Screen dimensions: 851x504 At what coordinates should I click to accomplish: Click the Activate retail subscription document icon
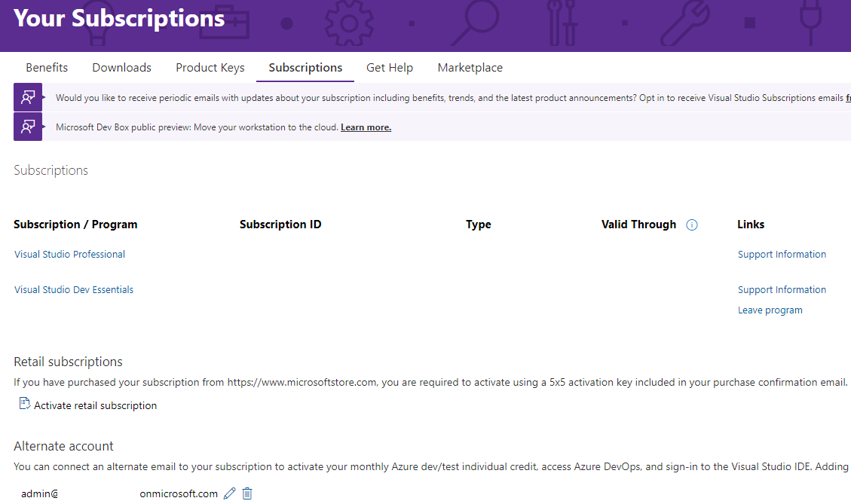click(x=24, y=403)
